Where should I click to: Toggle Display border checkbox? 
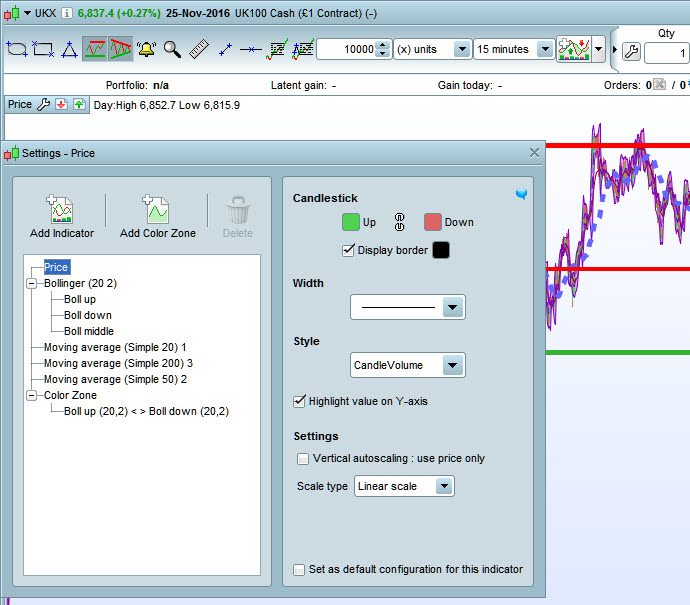(348, 250)
